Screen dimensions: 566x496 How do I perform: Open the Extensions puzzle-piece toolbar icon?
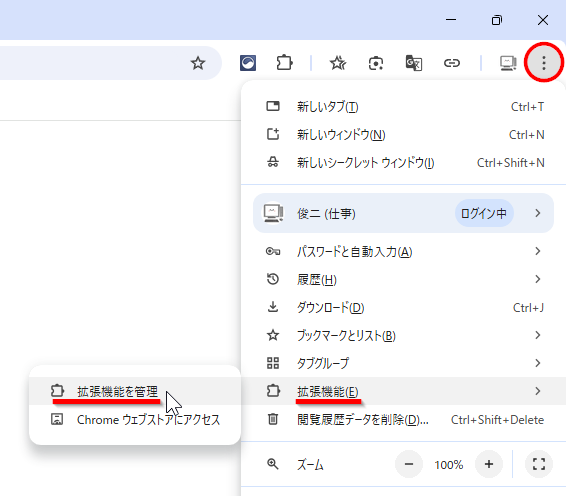pos(284,63)
